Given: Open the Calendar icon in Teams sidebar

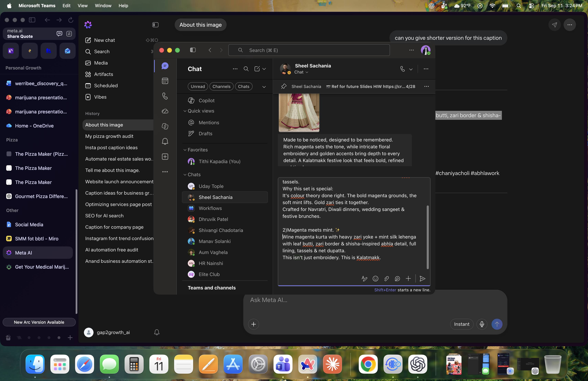Looking at the screenshot, I should [x=165, y=81].
